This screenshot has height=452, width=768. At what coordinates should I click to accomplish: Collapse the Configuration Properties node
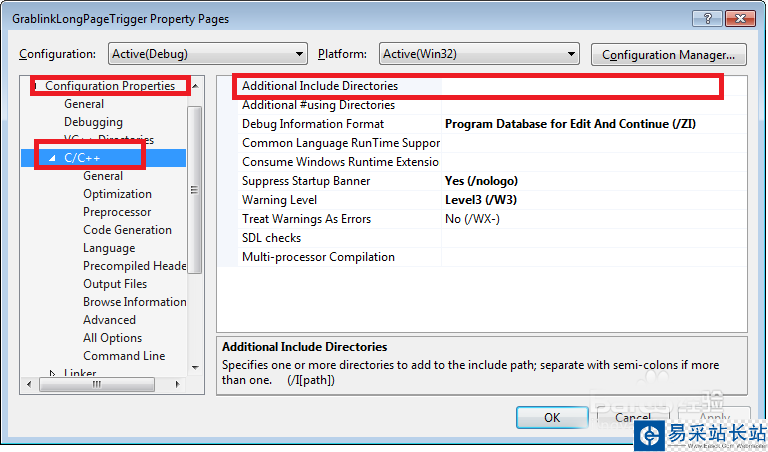36,86
